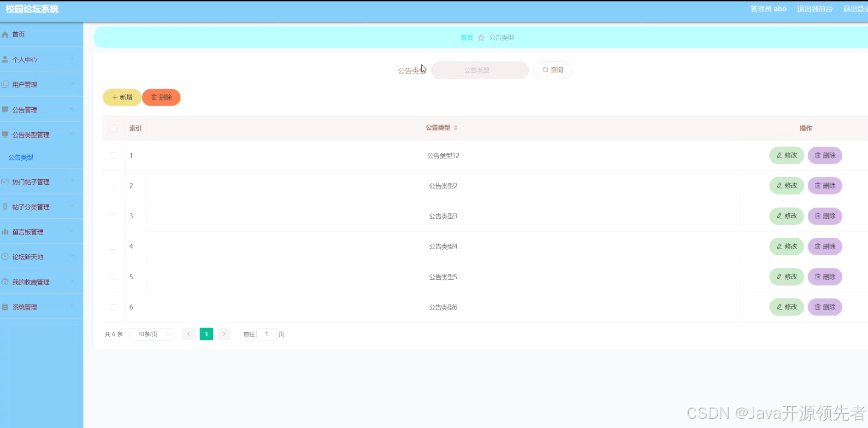This screenshot has height=428, width=868.
Task: Click the bar chart icon beside 留言板管理
Action: [x=5, y=232]
